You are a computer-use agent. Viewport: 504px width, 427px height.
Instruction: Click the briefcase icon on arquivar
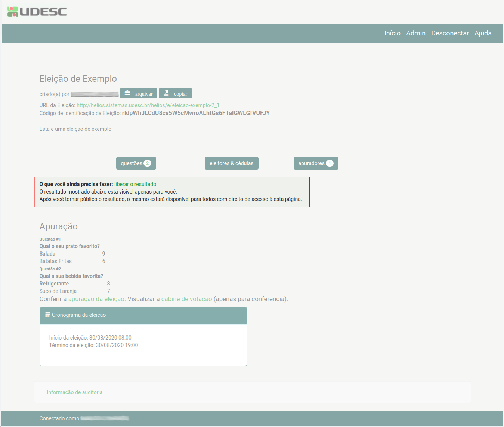(x=127, y=93)
